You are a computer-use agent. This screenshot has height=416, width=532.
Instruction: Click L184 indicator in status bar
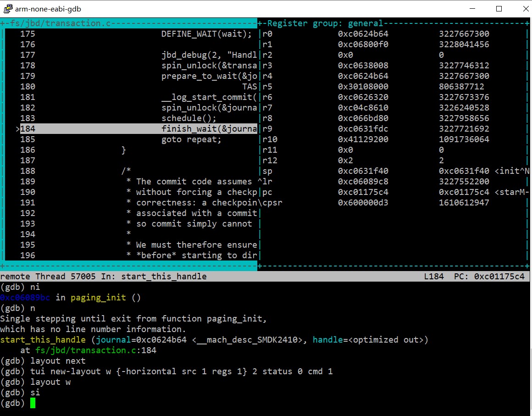[x=433, y=276]
